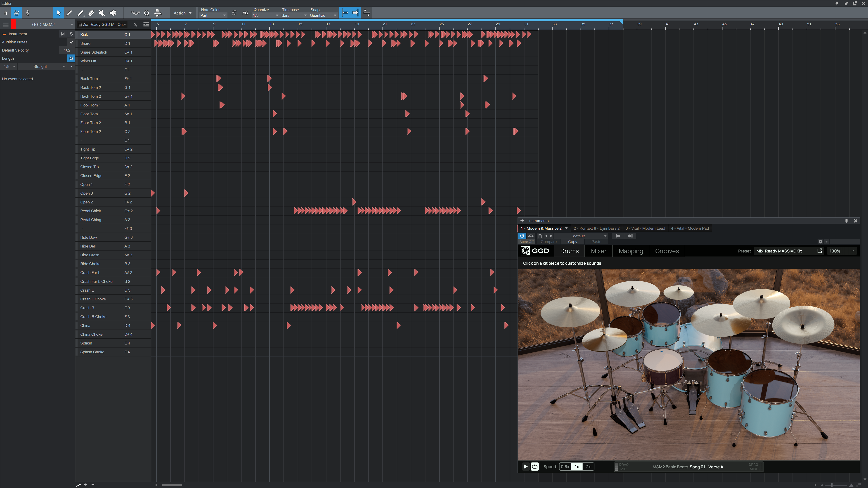Open the Action dropdown menu
868x488 pixels.
(x=182, y=13)
